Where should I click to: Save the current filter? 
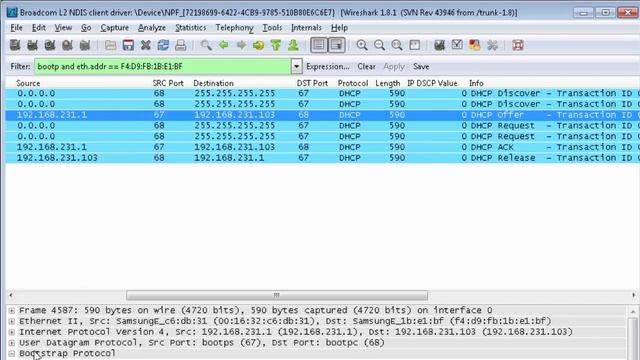tap(421, 67)
